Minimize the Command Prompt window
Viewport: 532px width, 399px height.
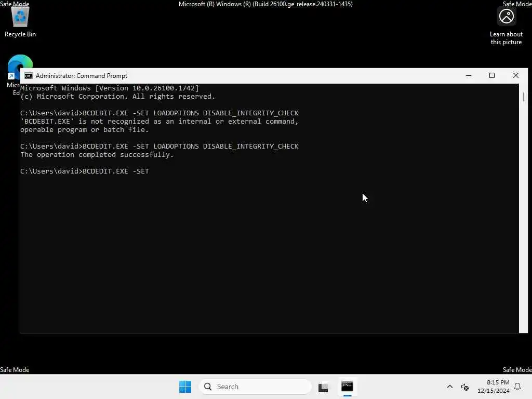[x=469, y=76]
